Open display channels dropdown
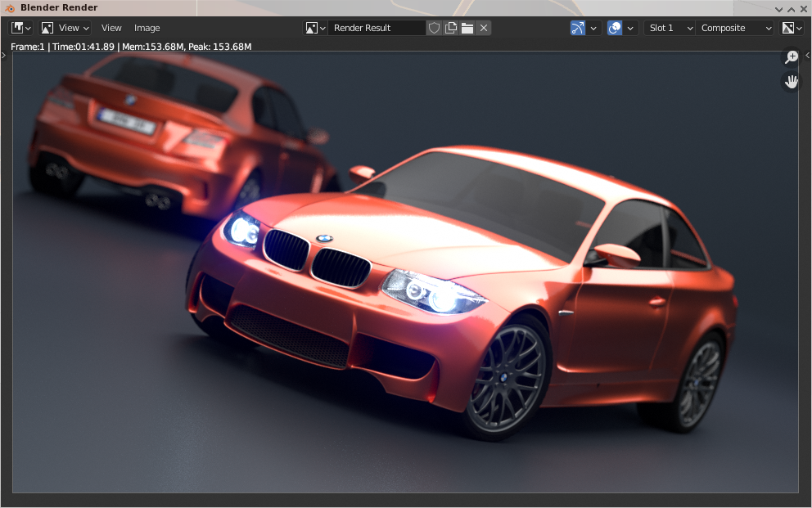 (x=792, y=28)
